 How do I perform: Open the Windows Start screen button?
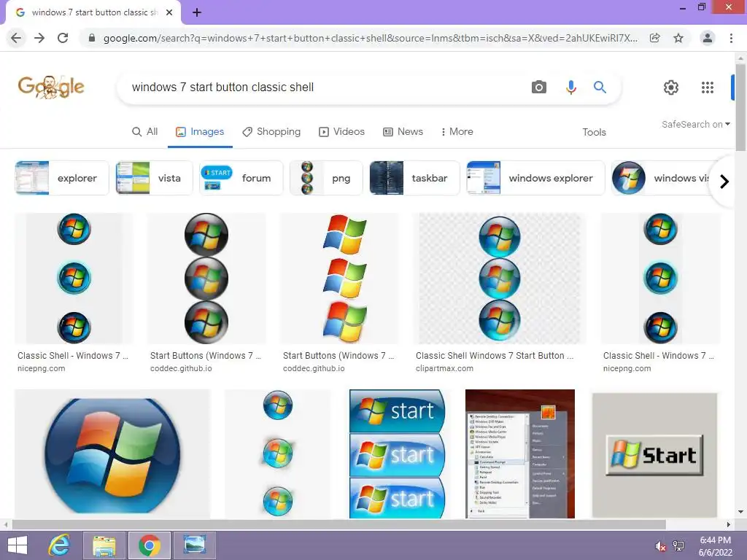18,545
